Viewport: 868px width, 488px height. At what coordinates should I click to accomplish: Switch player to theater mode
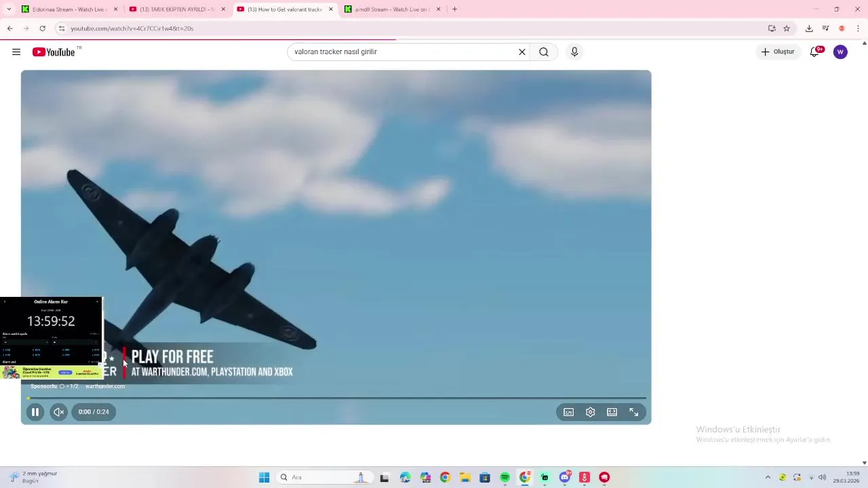[612, 412]
